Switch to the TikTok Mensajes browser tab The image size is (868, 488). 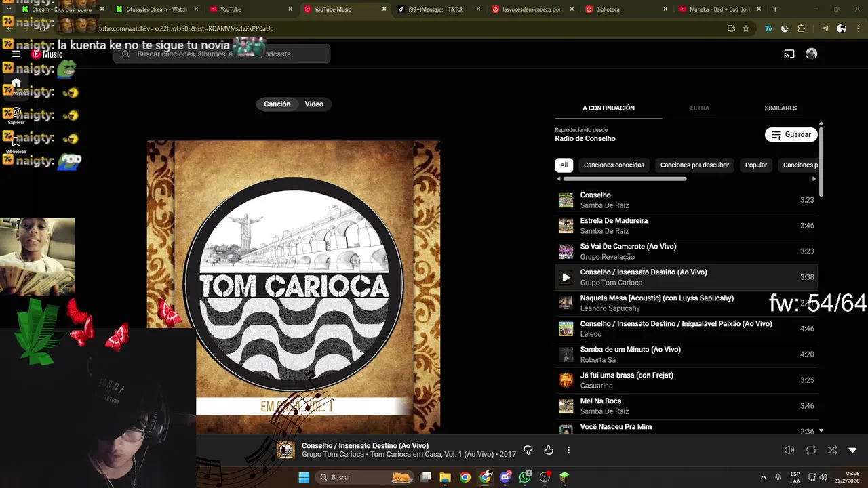tap(436, 9)
